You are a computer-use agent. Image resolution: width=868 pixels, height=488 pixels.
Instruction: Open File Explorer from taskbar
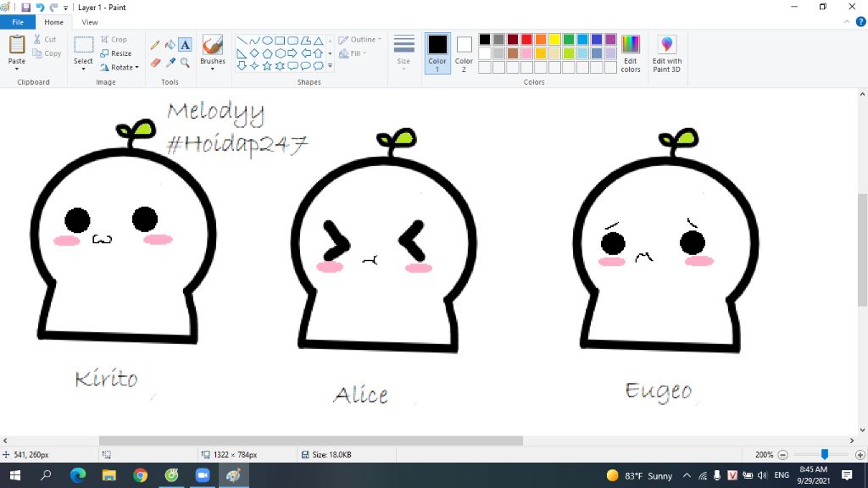109,475
